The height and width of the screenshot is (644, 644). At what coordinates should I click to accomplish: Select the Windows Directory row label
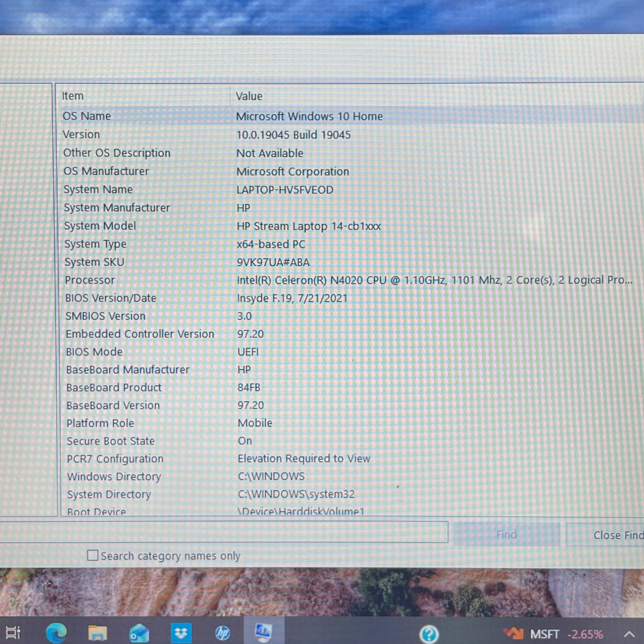coord(114,476)
